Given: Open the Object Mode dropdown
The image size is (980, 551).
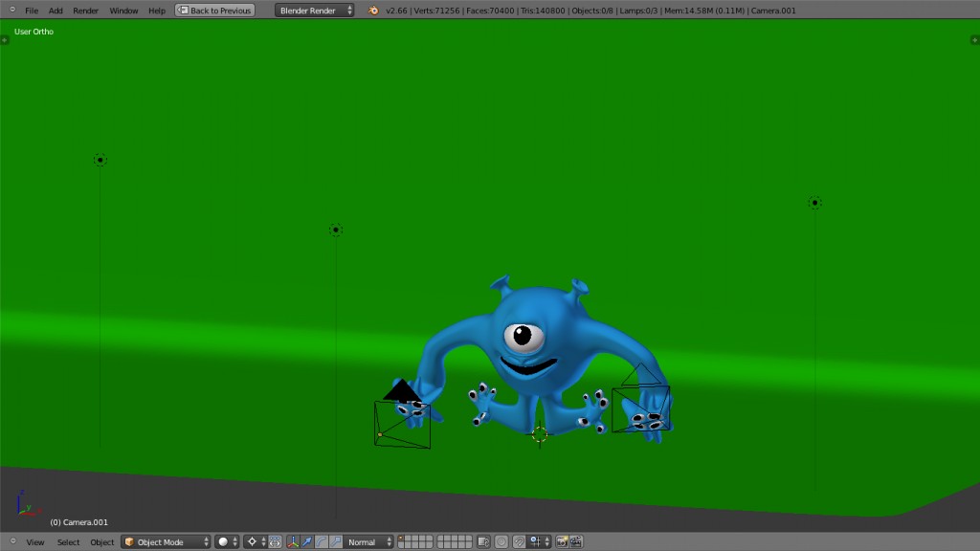Looking at the screenshot, I should [x=166, y=541].
